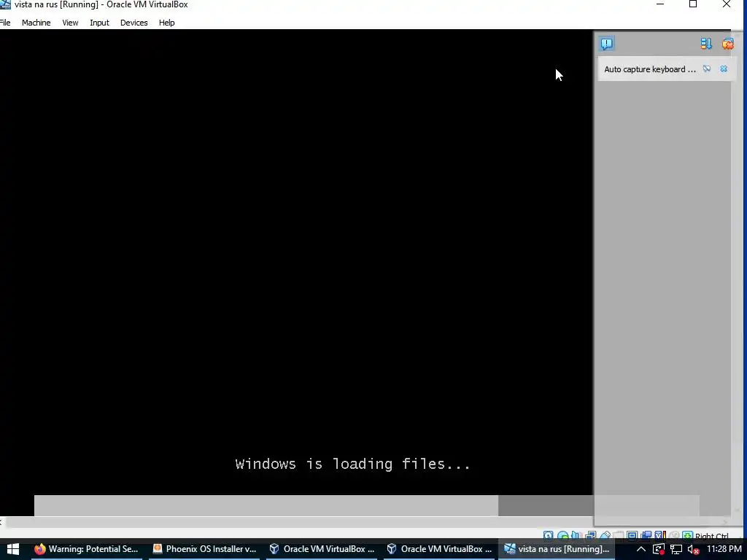Click the display status indicator
Image resolution: width=747 pixels, height=560 pixels.
(x=632, y=536)
